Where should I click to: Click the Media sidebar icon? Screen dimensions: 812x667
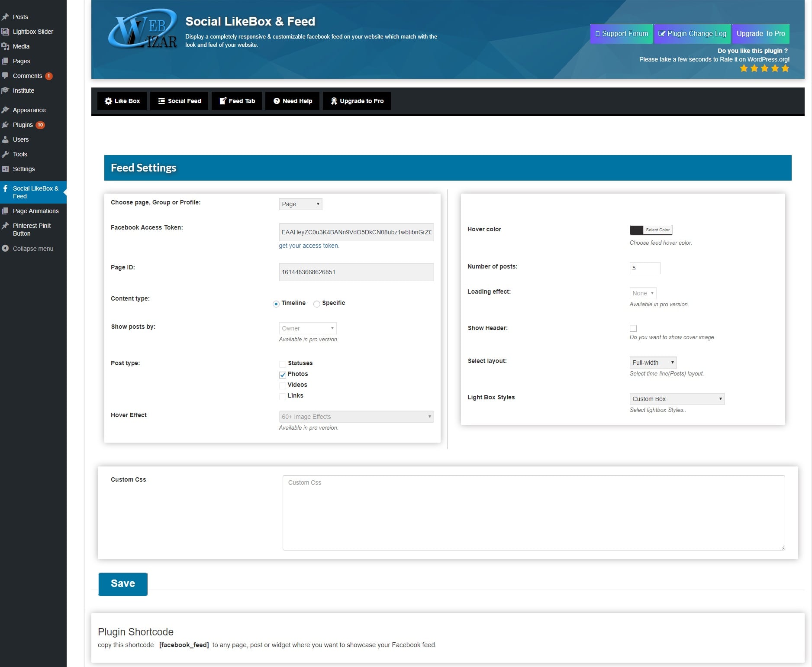(5, 46)
